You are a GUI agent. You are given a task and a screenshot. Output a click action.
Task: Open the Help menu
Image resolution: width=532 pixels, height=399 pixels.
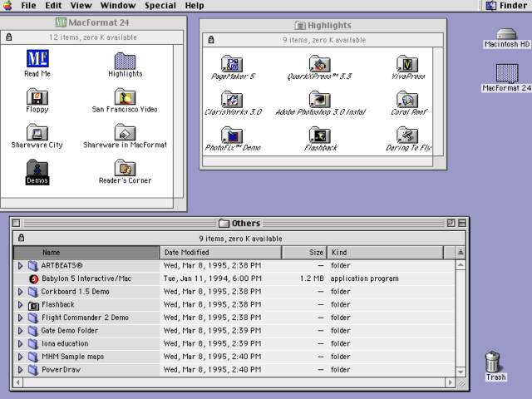click(195, 6)
